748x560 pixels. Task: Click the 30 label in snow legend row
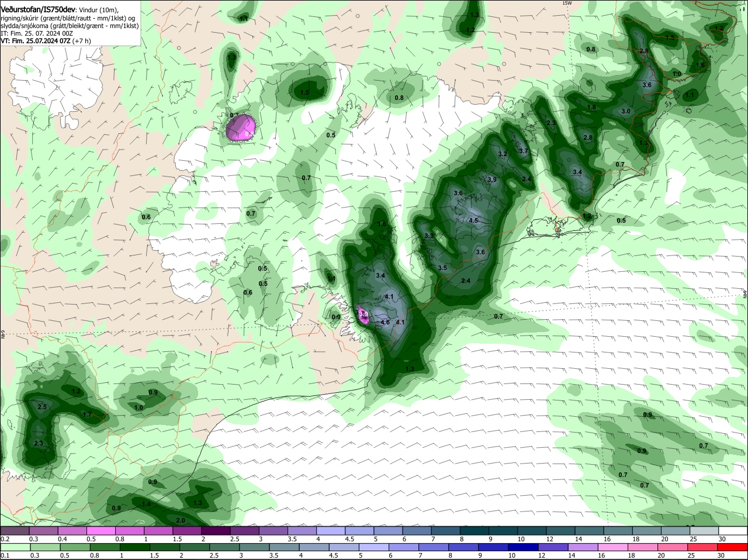coord(721,539)
